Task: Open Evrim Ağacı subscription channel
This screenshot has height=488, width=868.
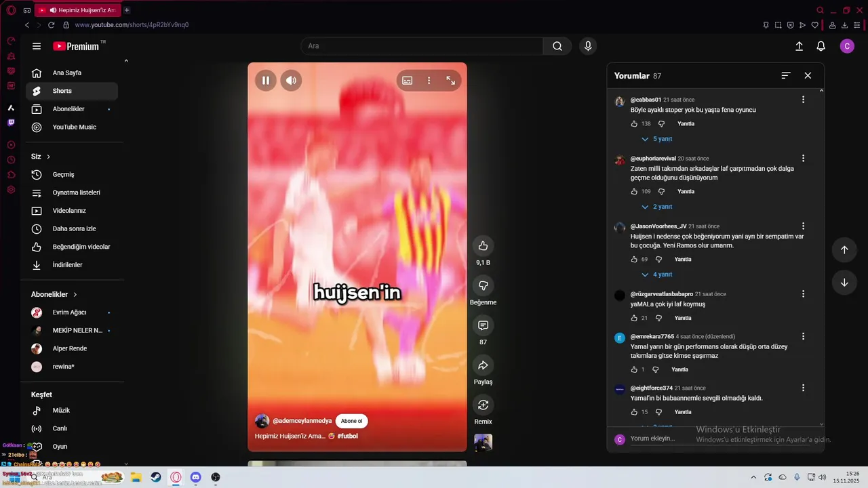Action: click(x=72, y=312)
